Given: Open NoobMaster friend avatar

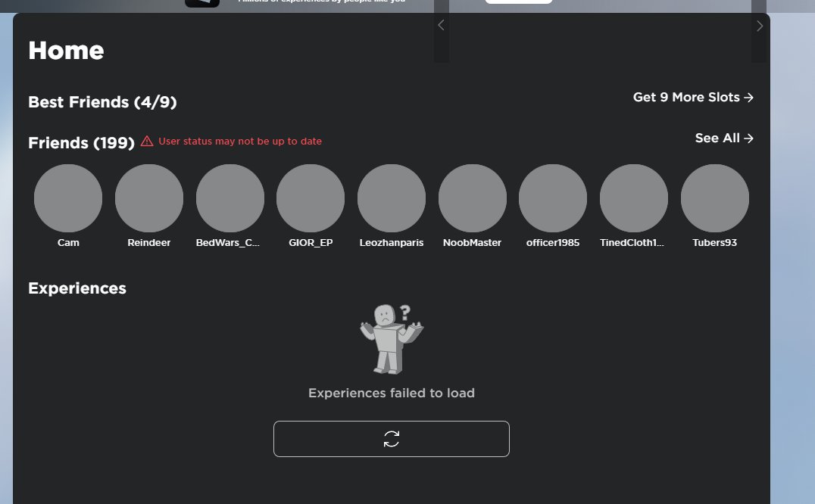Looking at the screenshot, I should click(473, 198).
